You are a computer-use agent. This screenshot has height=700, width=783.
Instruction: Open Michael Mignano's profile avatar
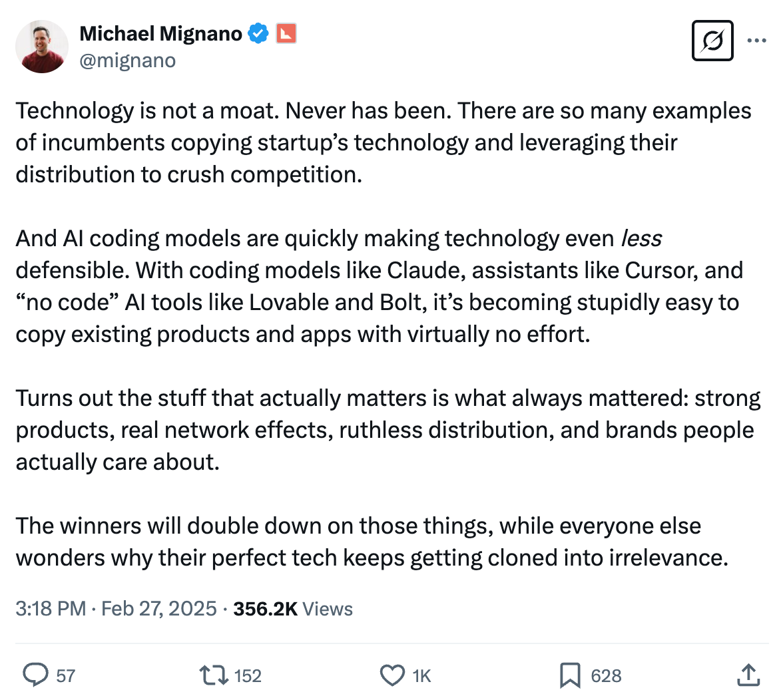coord(41,47)
